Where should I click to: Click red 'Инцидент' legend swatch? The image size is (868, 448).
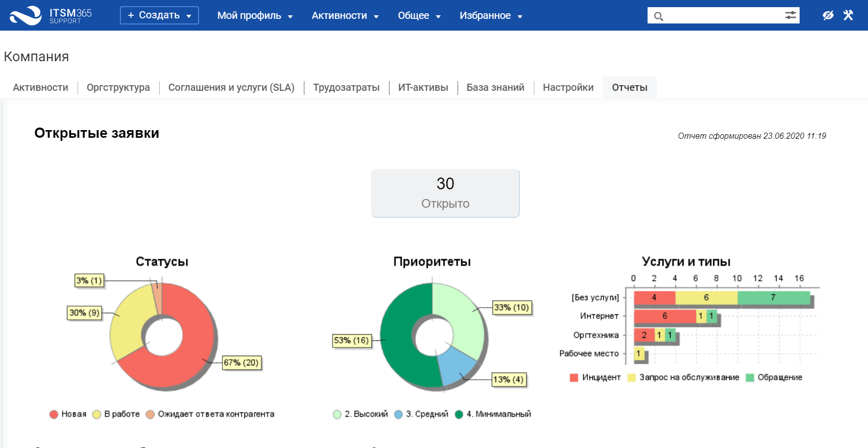point(574,378)
